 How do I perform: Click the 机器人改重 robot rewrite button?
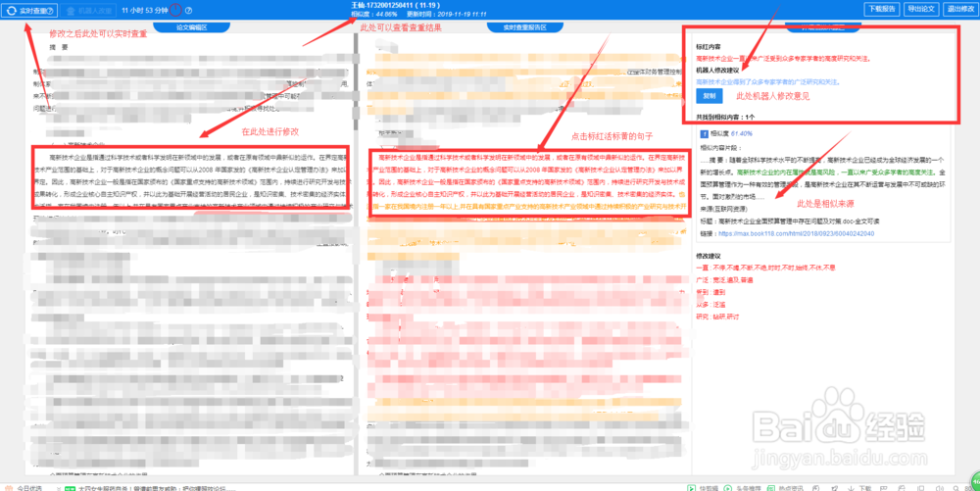pos(88,11)
